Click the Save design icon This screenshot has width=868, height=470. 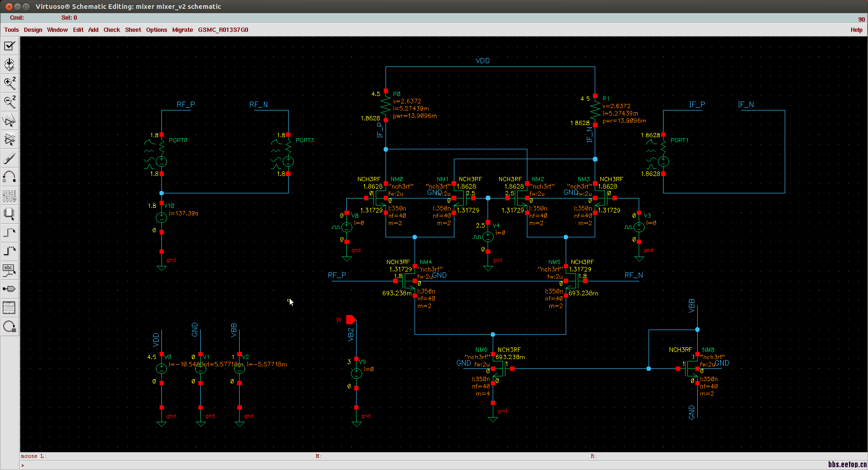click(x=9, y=64)
